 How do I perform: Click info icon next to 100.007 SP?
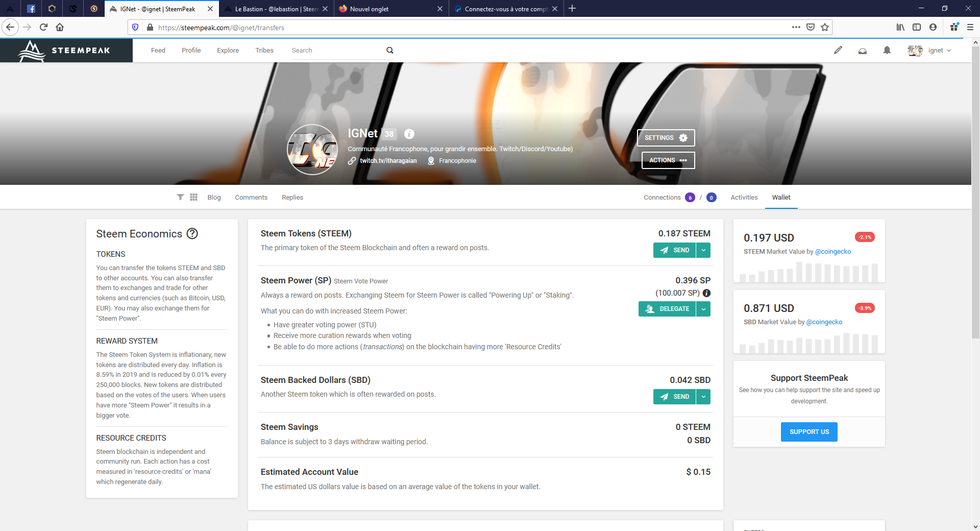pyautogui.click(x=706, y=293)
